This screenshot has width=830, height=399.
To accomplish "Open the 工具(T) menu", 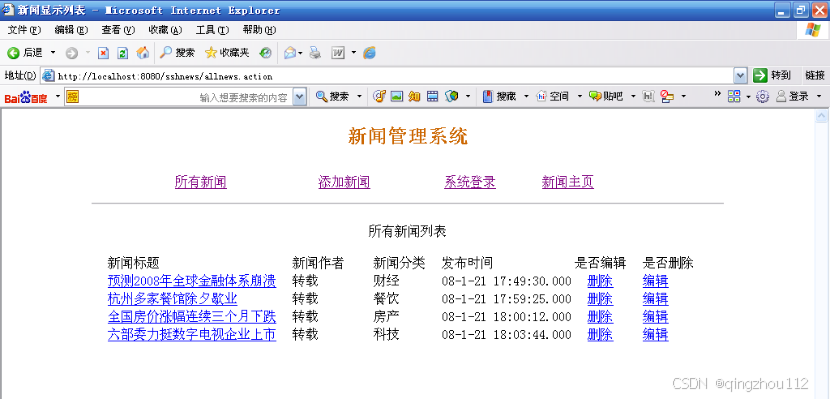I will [212, 30].
